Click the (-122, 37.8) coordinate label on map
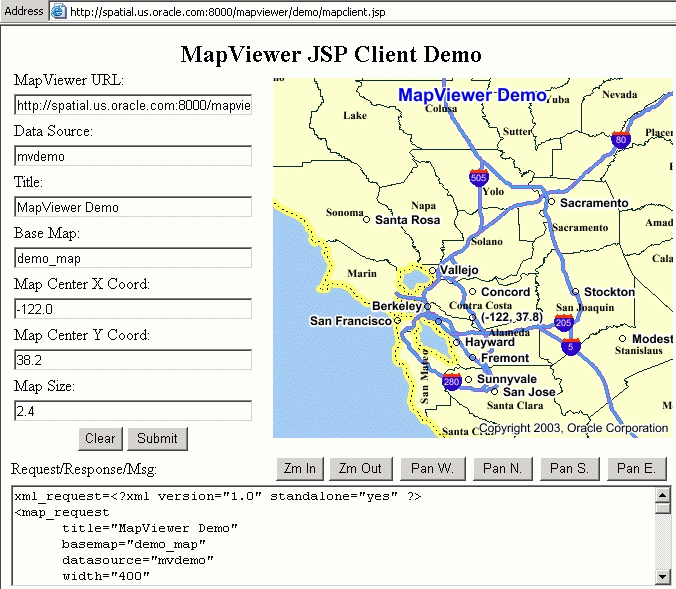This screenshot has width=676, height=589. tap(512, 317)
